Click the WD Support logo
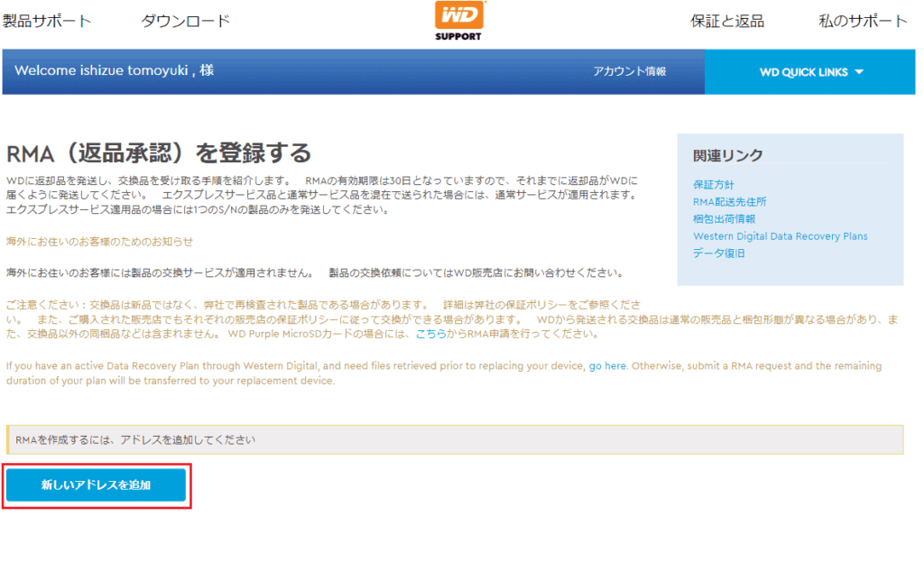 click(x=458, y=21)
